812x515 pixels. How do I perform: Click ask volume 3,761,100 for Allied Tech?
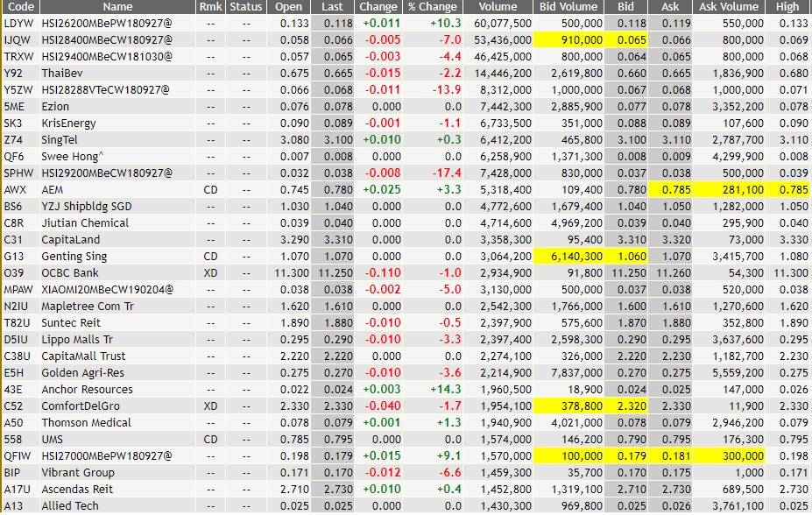point(738,505)
